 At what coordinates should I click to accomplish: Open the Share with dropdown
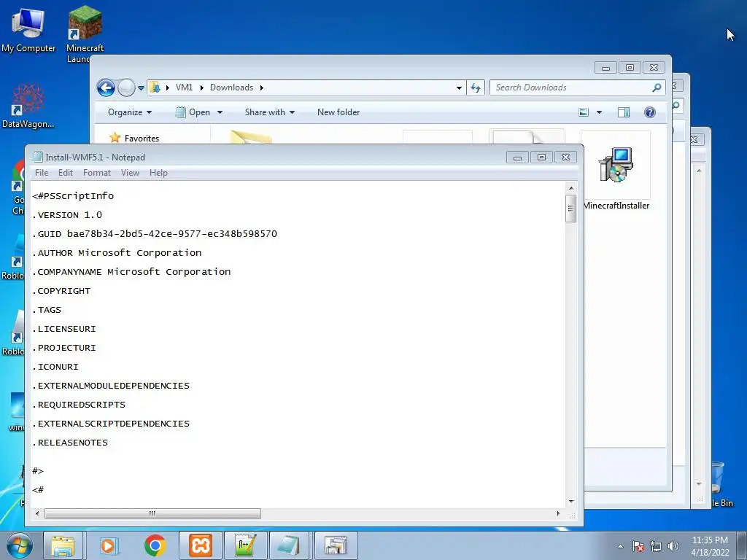point(270,112)
